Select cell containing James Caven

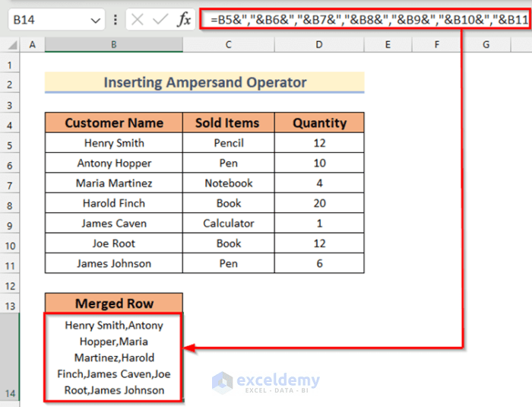(x=114, y=223)
